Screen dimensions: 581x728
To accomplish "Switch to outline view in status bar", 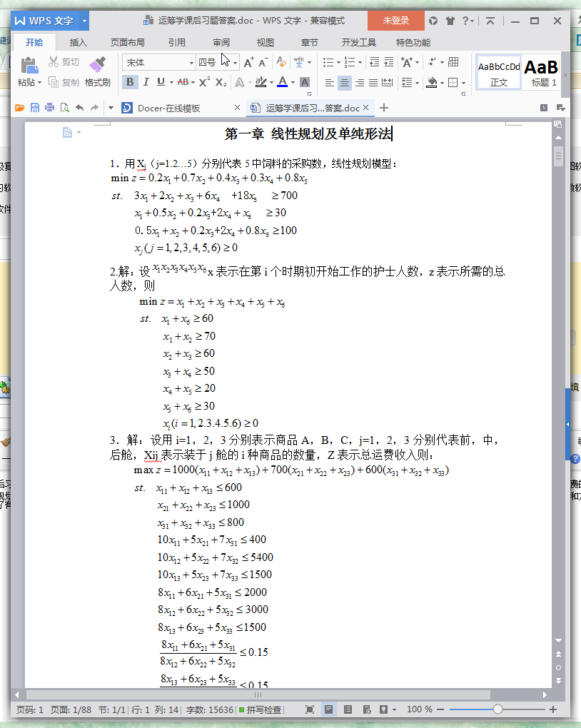I will click(x=348, y=709).
